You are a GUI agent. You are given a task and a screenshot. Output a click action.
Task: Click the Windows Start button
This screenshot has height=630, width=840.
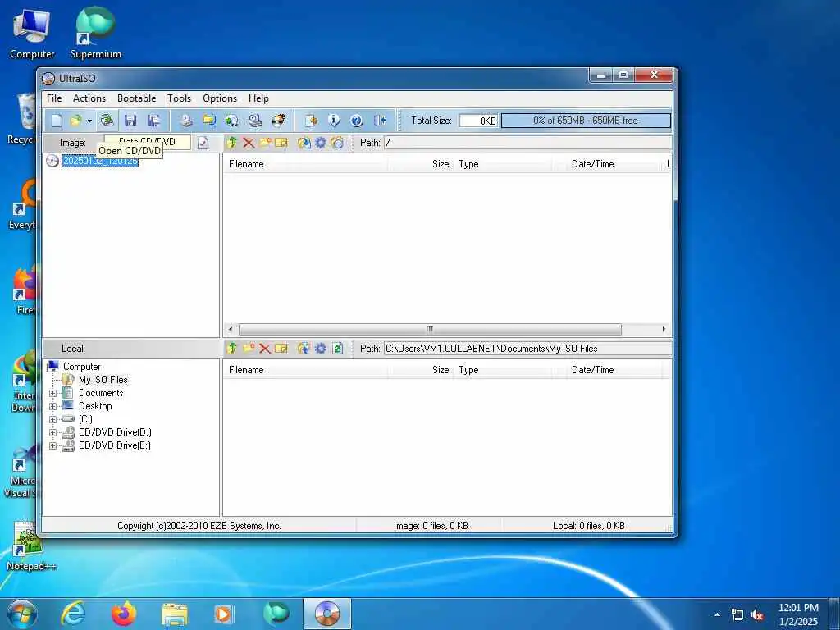[x=22, y=614]
